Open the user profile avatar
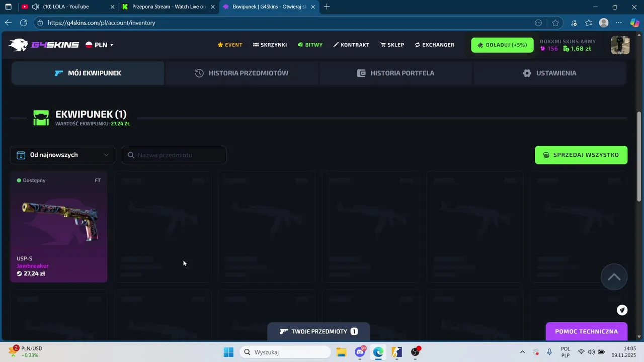Image resolution: width=644 pixels, height=362 pixels. [620, 45]
